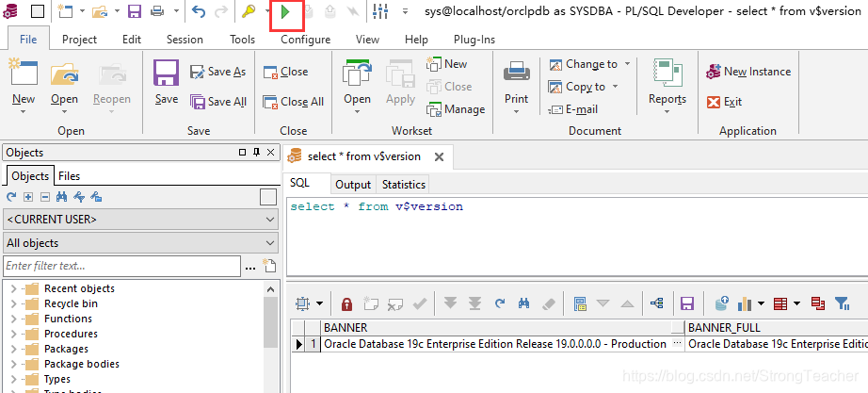Click the BANNER column header
The height and width of the screenshot is (393, 868).
coord(502,328)
